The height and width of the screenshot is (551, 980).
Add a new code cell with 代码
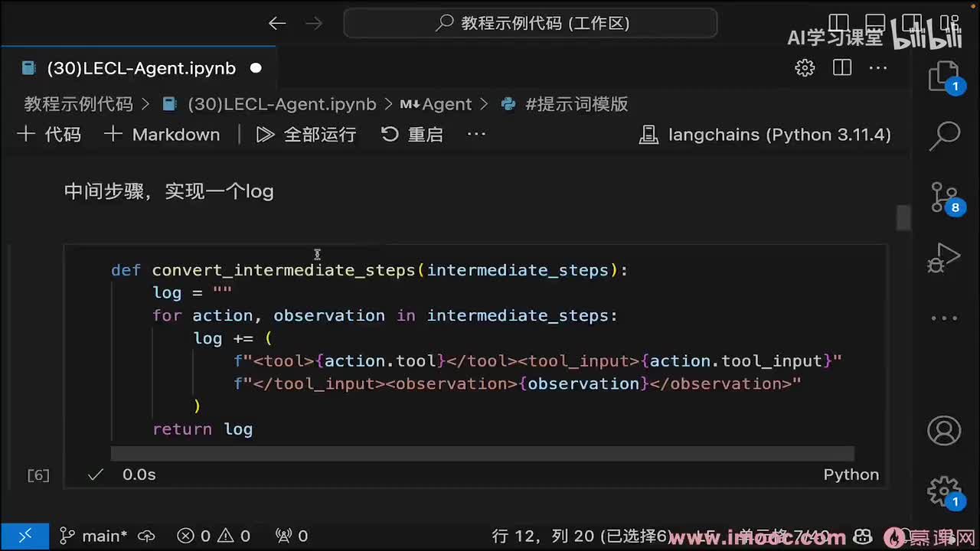point(49,135)
